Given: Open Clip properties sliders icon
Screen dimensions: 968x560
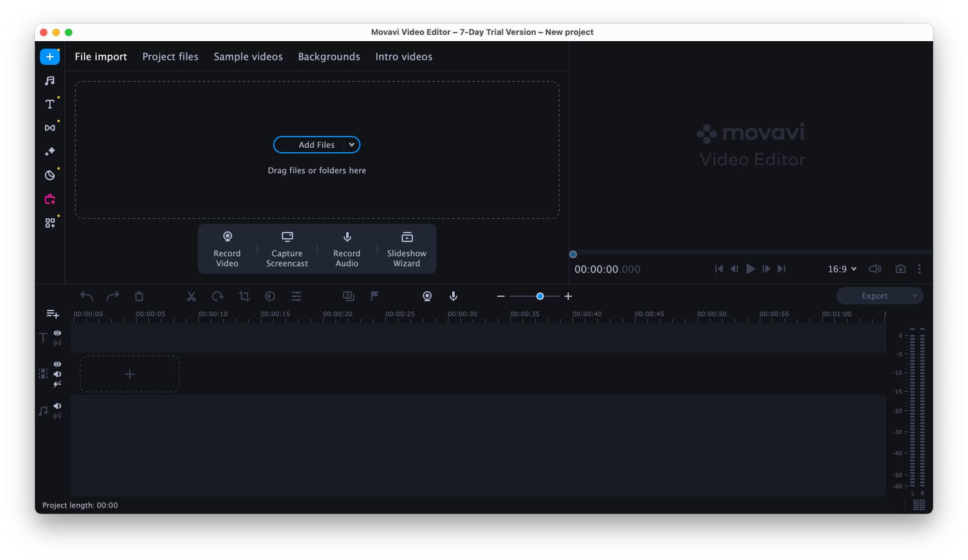Looking at the screenshot, I should [296, 296].
